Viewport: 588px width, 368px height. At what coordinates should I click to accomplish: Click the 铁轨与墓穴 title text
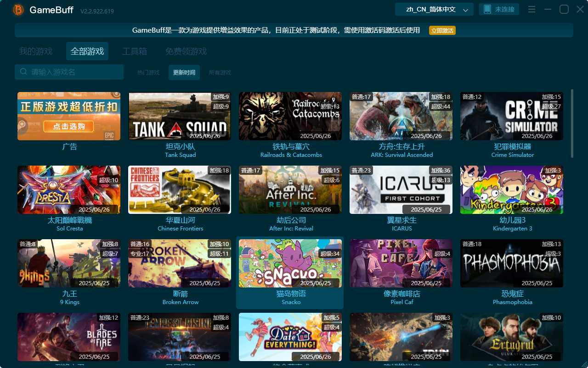(291, 147)
